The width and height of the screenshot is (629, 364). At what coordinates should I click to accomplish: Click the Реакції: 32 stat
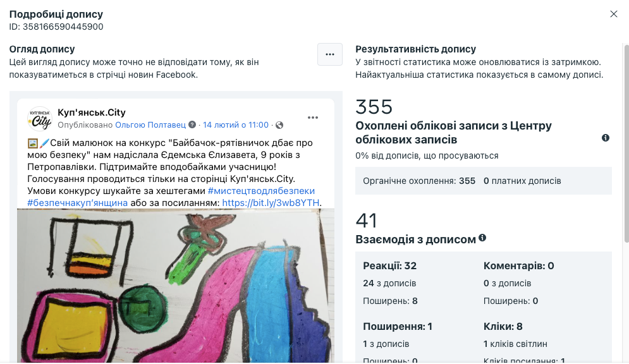(389, 266)
